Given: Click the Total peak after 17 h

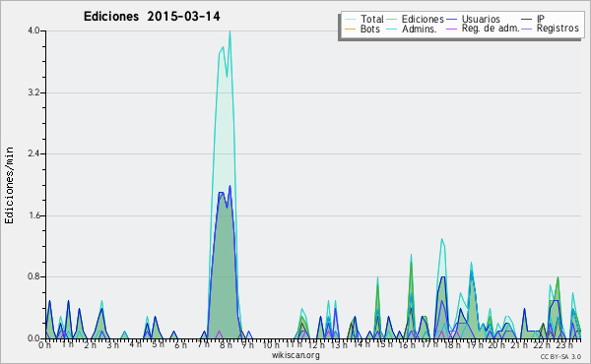Looking at the screenshot, I should pyautogui.click(x=441, y=239).
